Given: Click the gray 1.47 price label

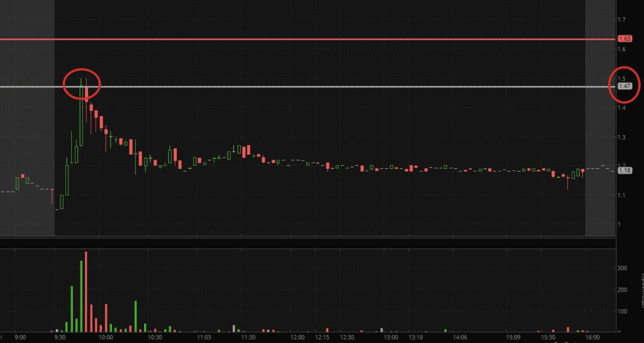Looking at the screenshot, I should pyautogui.click(x=625, y=86).
